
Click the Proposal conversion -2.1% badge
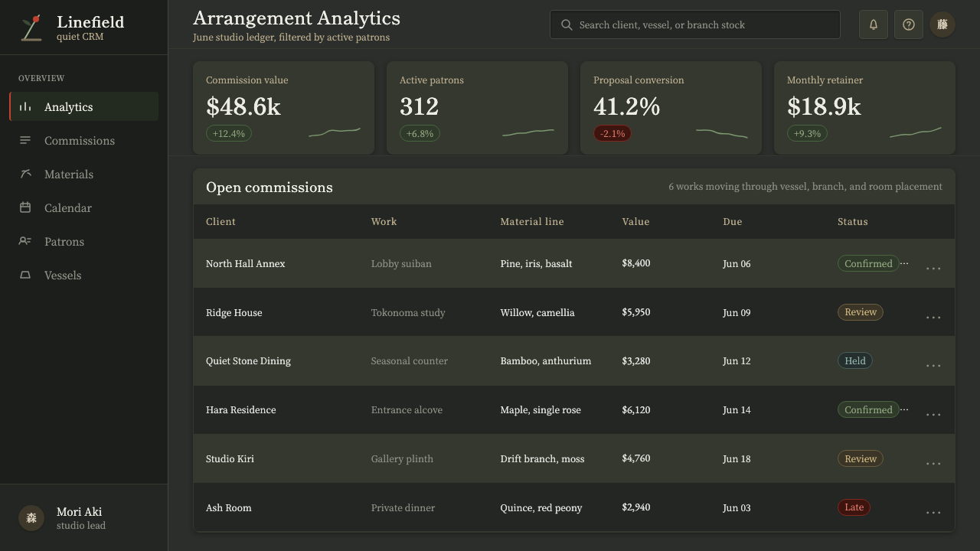point(612,133)
